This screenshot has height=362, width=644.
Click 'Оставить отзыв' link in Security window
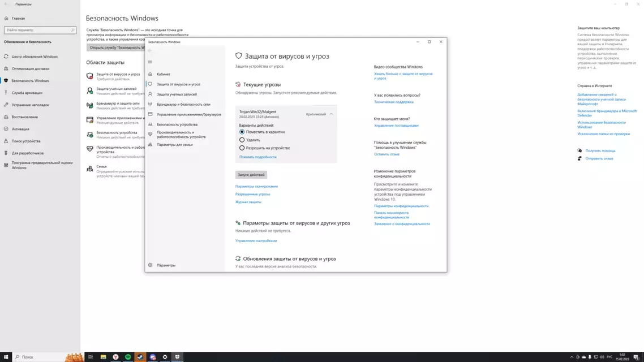[387, 154]
